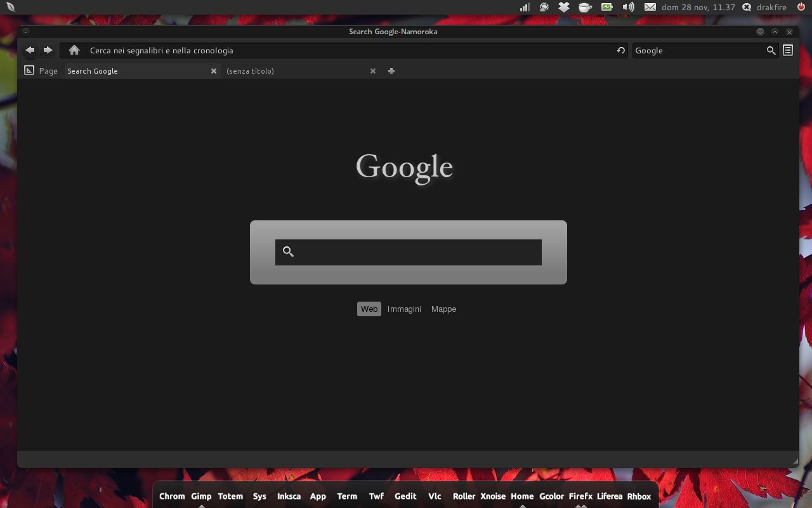Click the magnifier icon in browser search box

[771, 51]
